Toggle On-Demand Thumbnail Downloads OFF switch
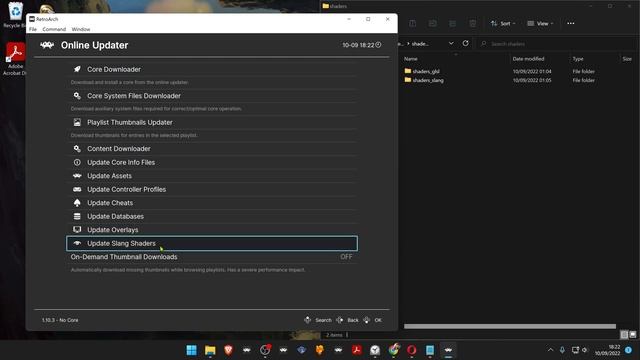The width and height of the screenshot is (640, 360). point(346,257)
